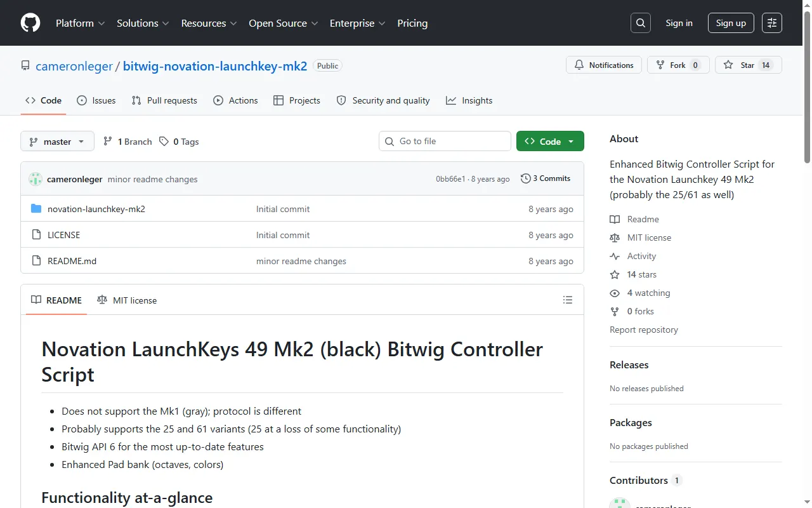
Task: Open the Security and quality tab
Action: (383, 100)
